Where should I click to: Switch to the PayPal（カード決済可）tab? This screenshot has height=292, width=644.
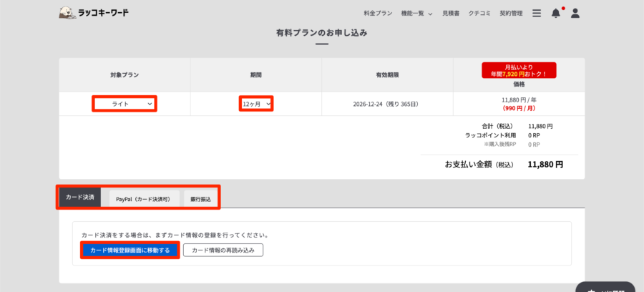(142, 198)
